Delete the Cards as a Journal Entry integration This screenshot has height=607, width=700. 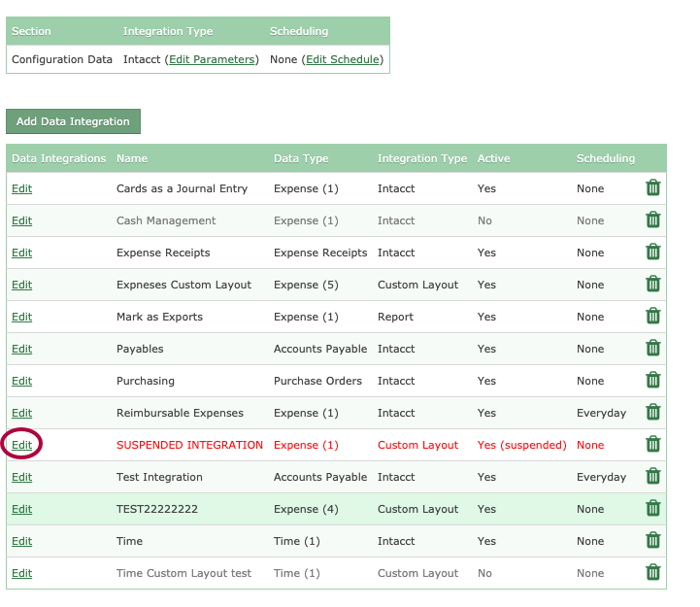pos(652,187)
